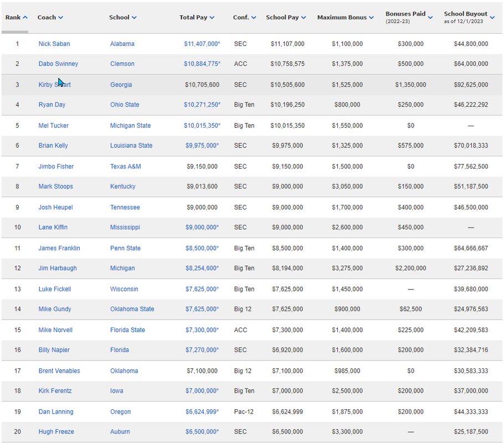Open Kirby Smart coach link
This screenshot has height=443, width=504.
click(55, 85)
